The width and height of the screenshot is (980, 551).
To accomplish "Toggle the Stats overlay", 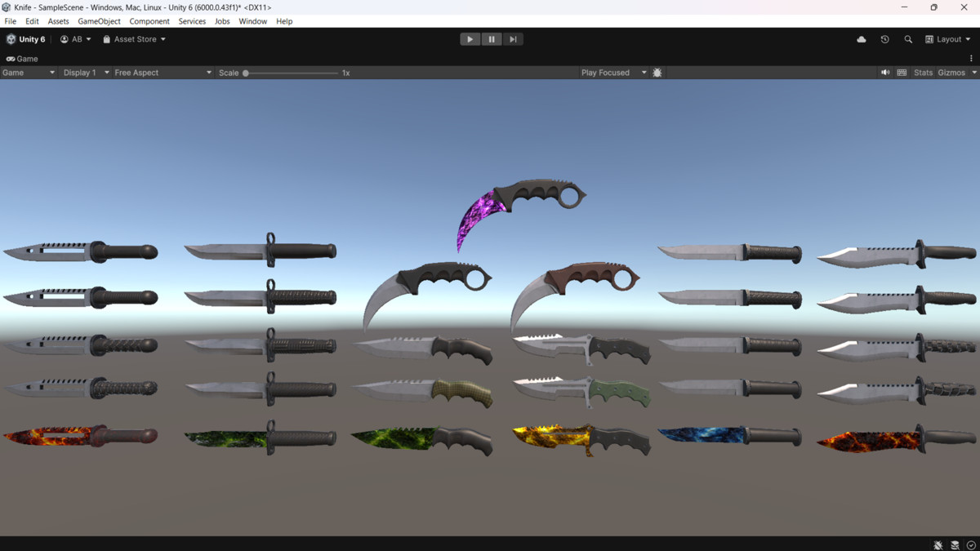I will click(923, 72).
